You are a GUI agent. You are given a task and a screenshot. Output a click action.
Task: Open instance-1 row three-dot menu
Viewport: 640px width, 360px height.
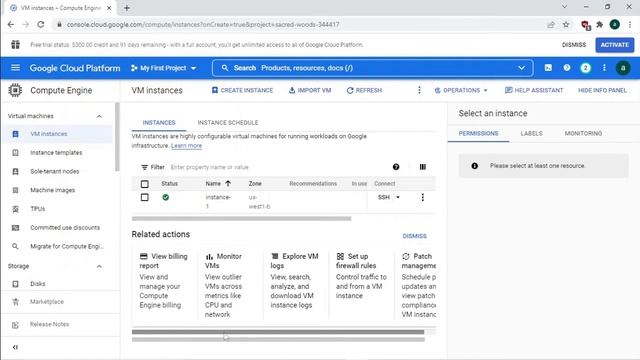click(422, 198)
